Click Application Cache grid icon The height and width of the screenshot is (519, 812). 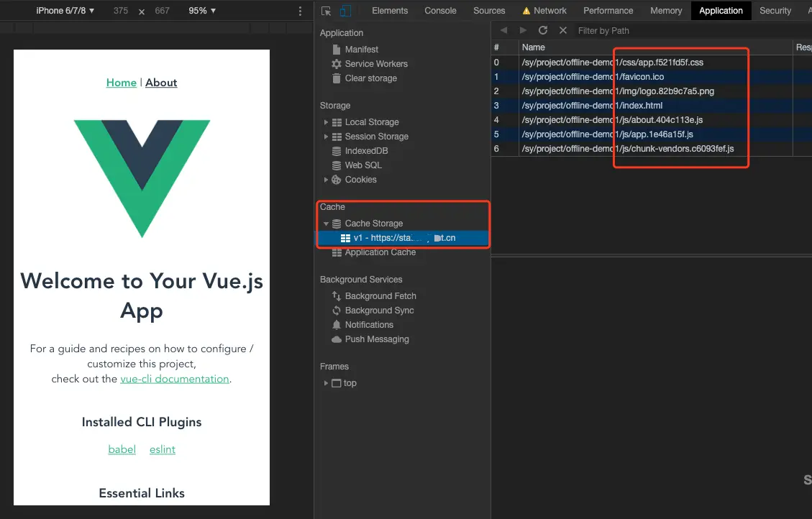pos(337,252)
